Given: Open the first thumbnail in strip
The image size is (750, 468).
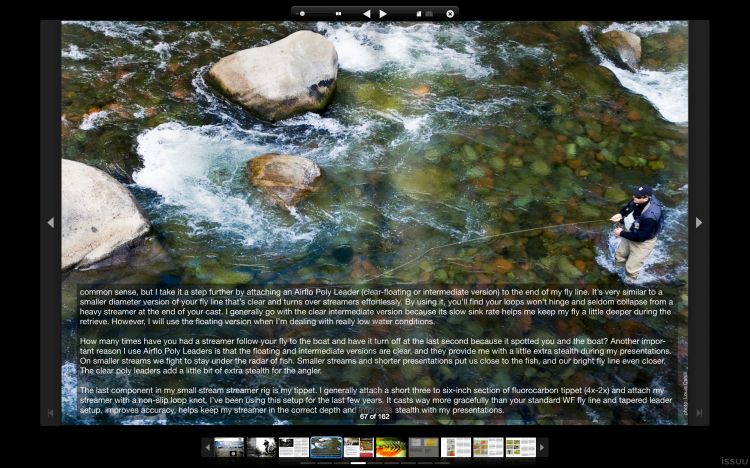Looking at the screenshot, I should coord(229,447).
